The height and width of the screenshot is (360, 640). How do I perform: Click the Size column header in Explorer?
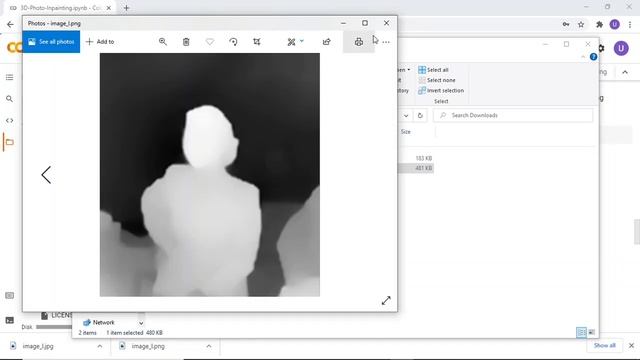point(406,131)
